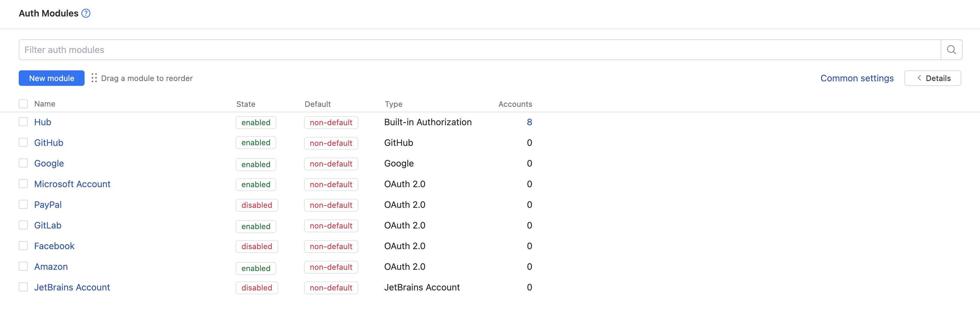This screenshot has height=324, width=980.
Task: Open Common settings
Action: [857, 78]
